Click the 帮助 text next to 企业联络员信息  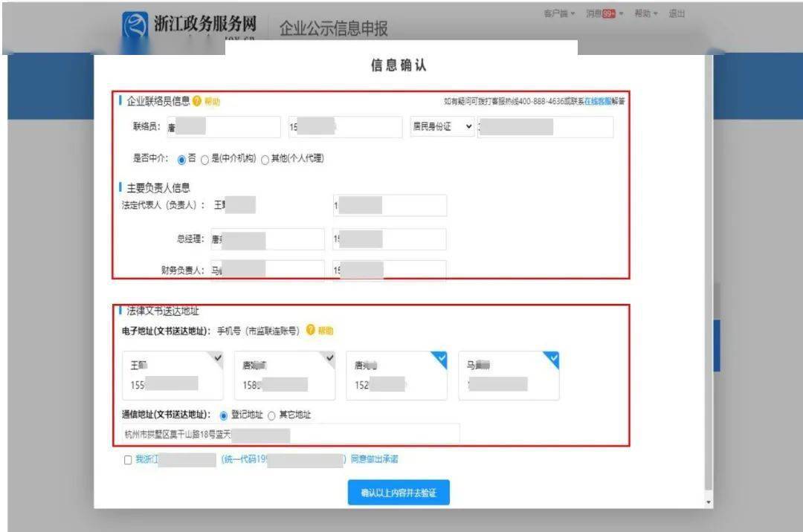[212, 101]
